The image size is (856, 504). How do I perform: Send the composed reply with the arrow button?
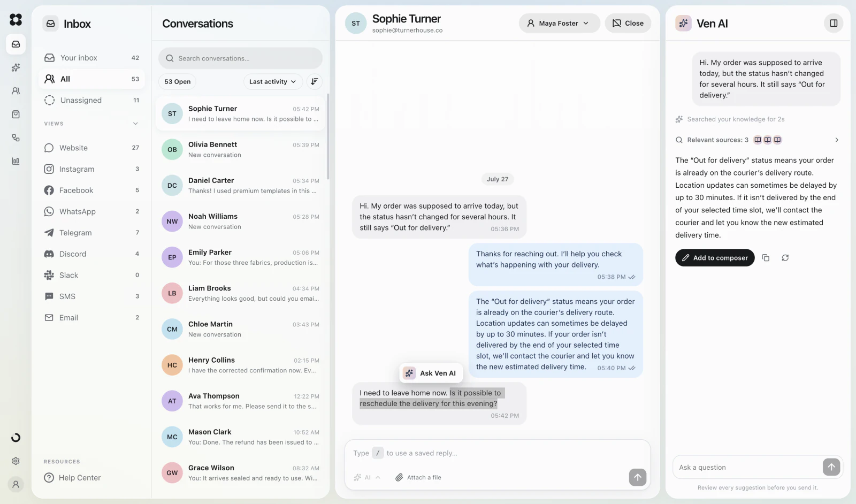pos(638,477)
